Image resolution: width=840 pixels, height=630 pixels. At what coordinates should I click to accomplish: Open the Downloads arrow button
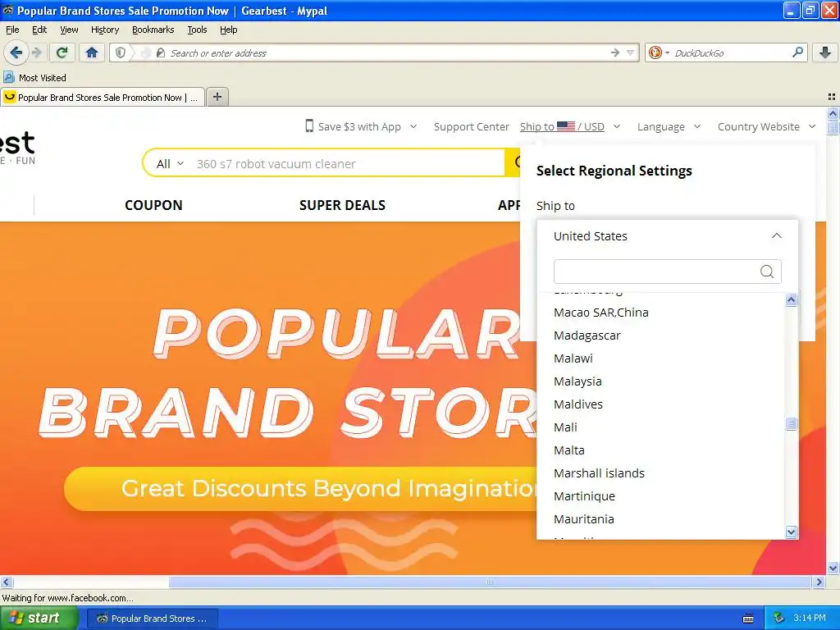point(825,52)
